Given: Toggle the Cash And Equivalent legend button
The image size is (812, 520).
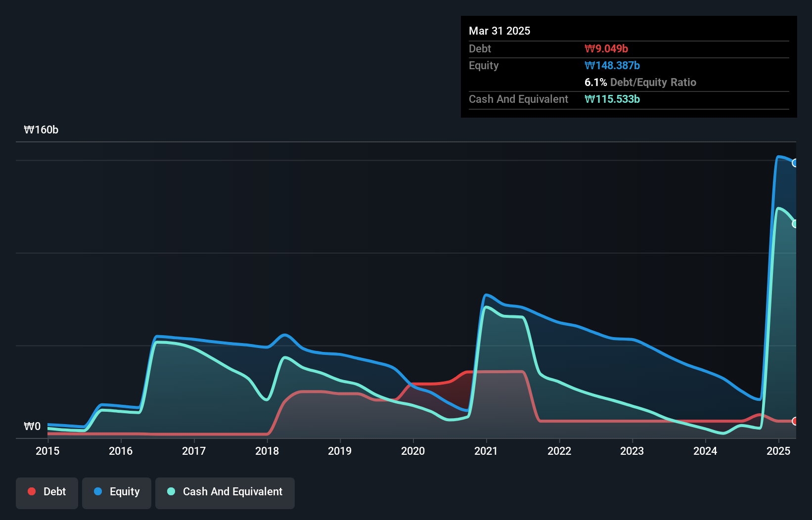Looking at the screenshot, I should pyautogui.click(x=225, y=493).
